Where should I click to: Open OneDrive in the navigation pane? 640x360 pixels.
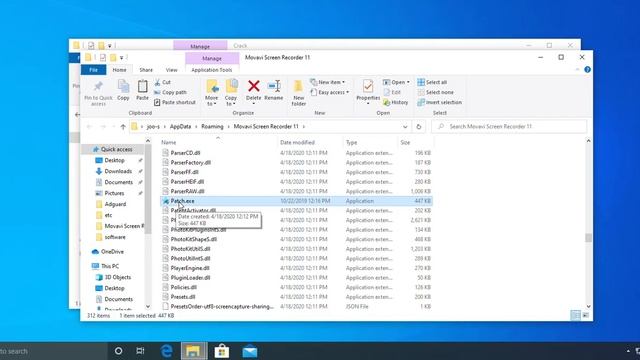point(112,252)
